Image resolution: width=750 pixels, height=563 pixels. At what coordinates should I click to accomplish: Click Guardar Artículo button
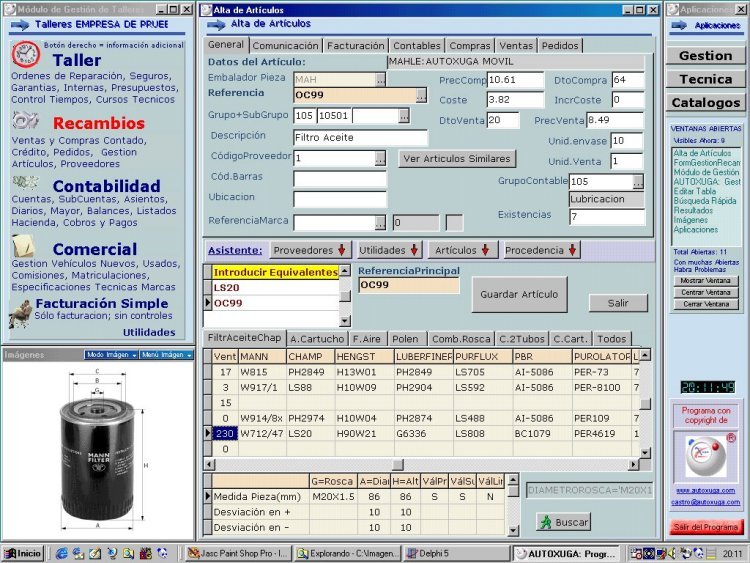pyautogui.click(x=519, y=294)
